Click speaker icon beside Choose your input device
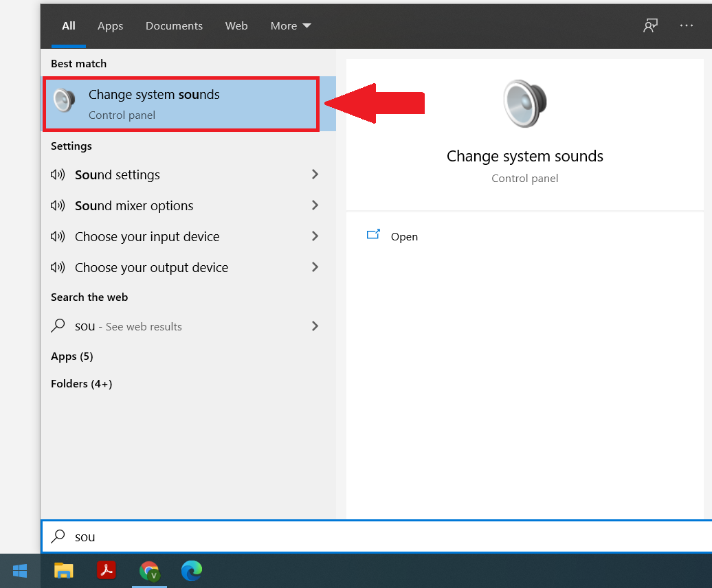Viewport: 712px width, 588px height. click(58, 236)
